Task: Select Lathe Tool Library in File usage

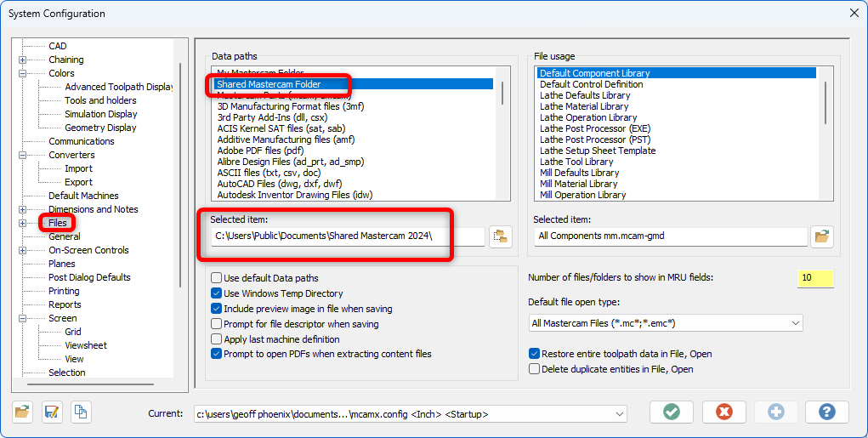Action: click(576, 162)
